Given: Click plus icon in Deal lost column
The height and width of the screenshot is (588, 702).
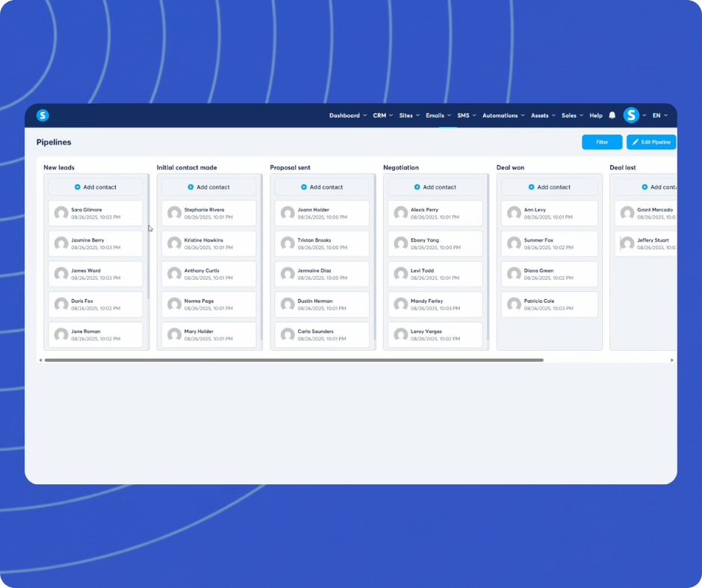Looking at the screenshot, I should (644, 187).
